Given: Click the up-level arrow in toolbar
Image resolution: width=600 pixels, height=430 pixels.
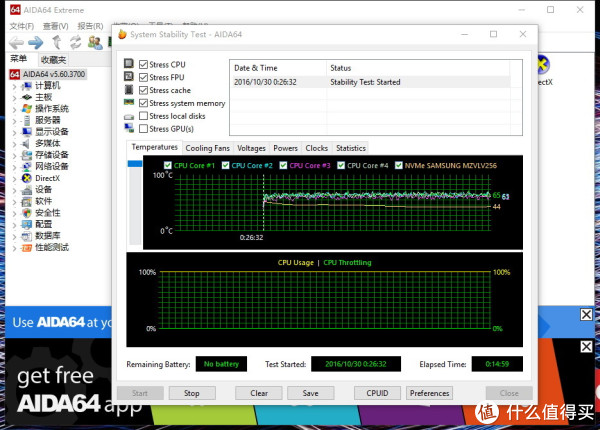Looking at the screenshot, I should tap(56, 42).
